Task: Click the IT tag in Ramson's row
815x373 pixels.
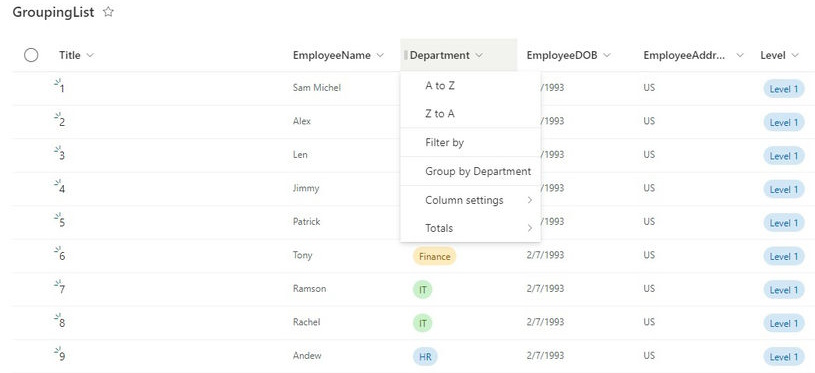Action: [x=423, y=289]
